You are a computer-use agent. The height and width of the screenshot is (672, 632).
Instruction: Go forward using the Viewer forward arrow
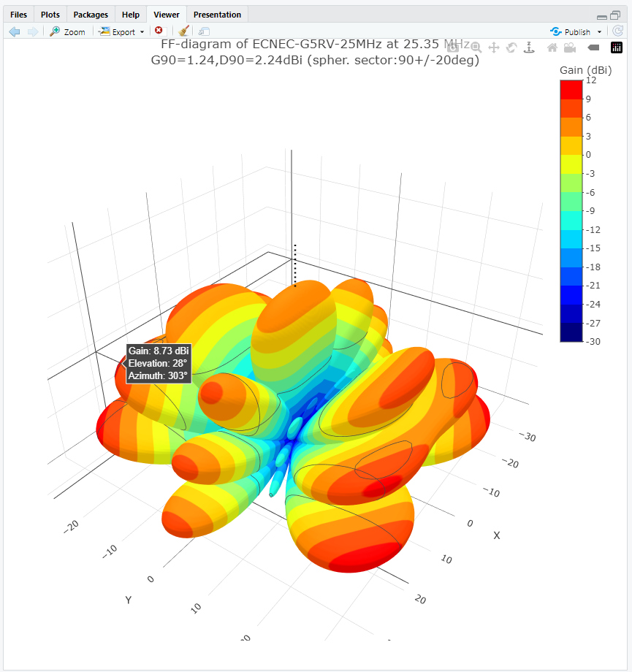coord(33,31)
